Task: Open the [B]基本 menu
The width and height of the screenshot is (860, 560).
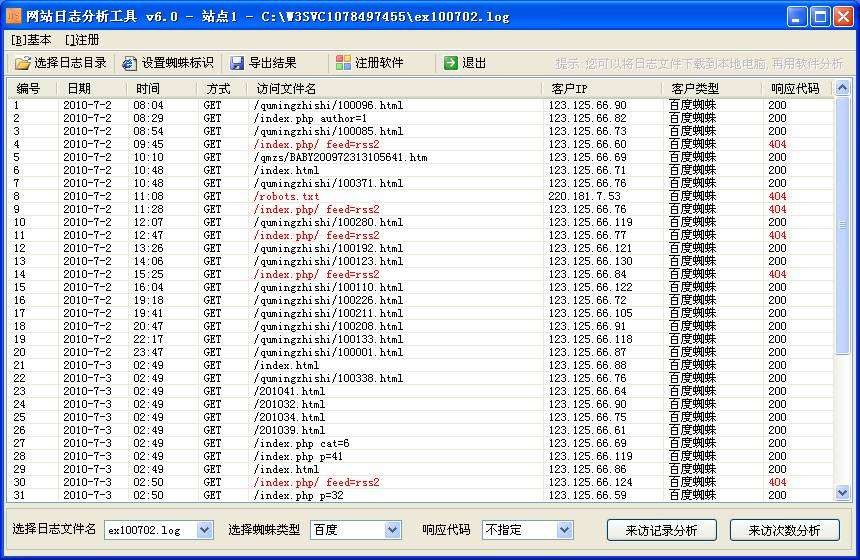Action: (31, 40)
